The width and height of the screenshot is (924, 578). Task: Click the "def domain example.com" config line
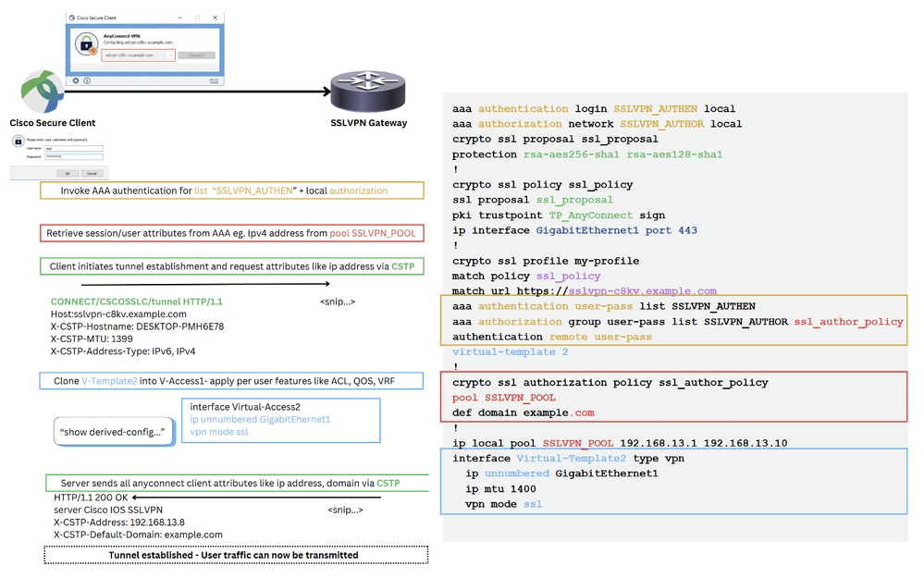tap(524, 413)
